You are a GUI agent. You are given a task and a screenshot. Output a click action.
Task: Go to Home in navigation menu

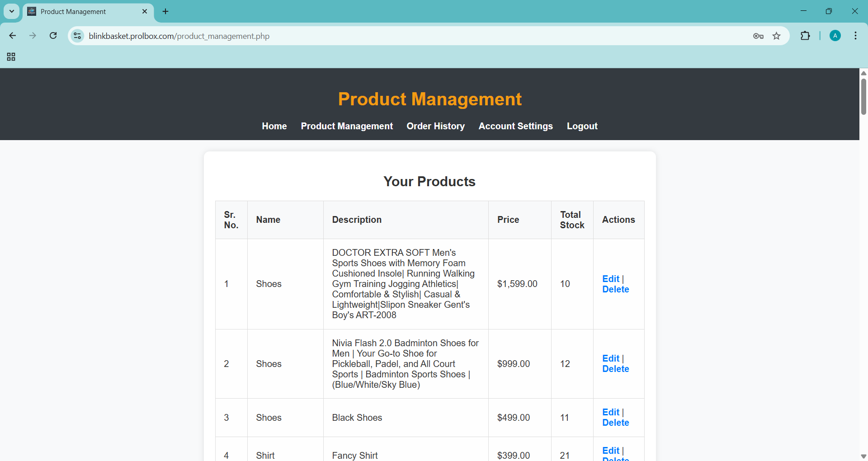274,126
